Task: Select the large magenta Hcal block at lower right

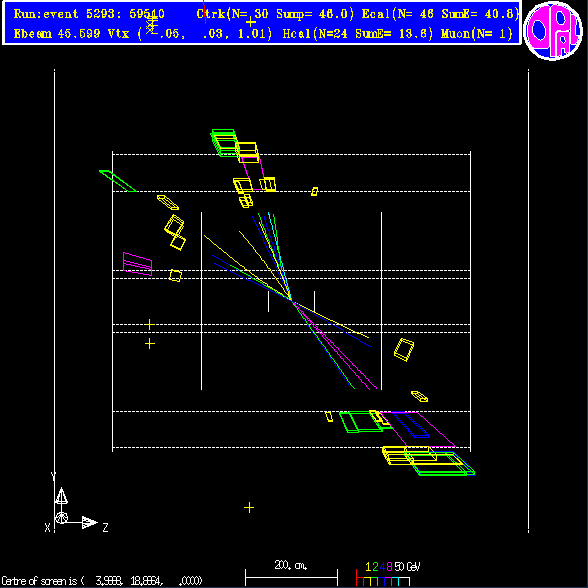Action: pyautogui.click(x=418, y=429)
